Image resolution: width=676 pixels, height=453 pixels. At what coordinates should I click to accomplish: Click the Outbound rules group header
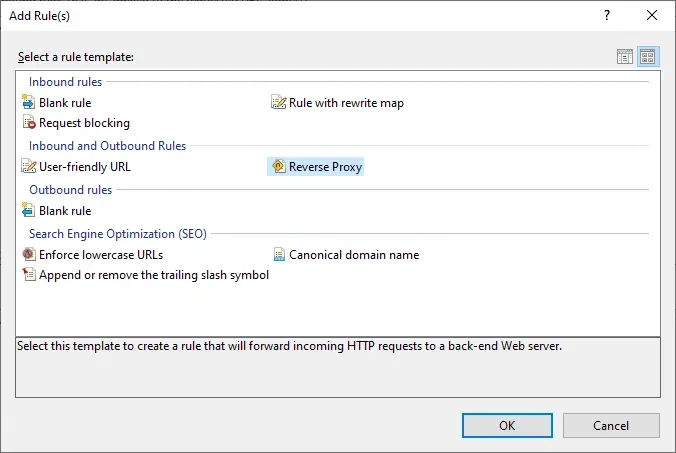[x=70, y=190]
